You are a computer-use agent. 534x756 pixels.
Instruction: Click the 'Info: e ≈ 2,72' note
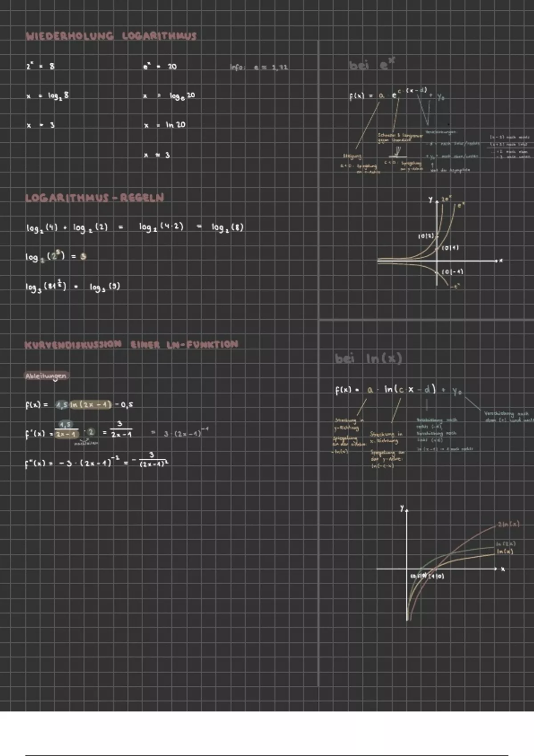click(259, 67)
